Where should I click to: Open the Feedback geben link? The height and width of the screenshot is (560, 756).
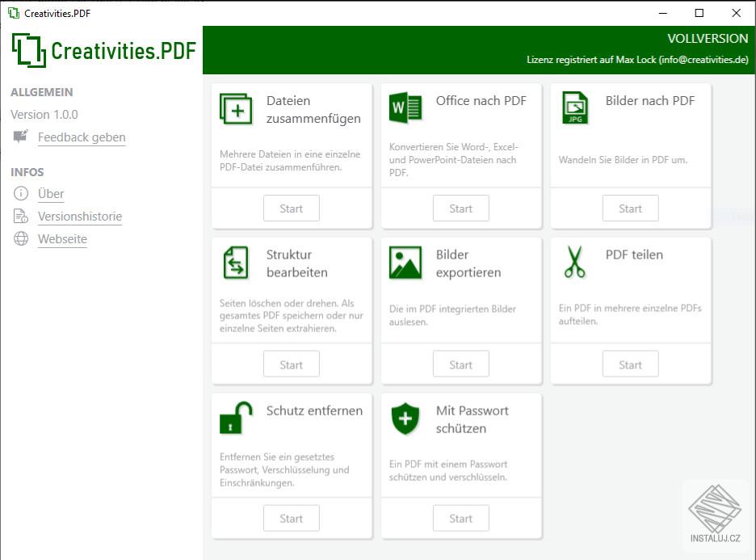(82, 137)
